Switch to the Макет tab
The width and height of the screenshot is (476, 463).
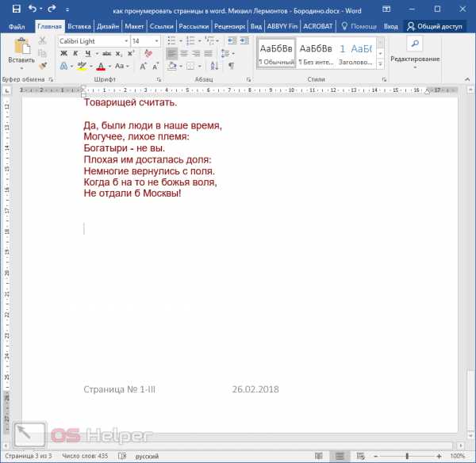pos(134,26)
